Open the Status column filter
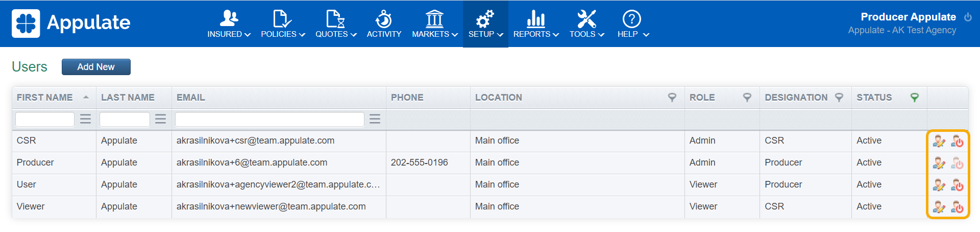Image resolution: width=980 pixels, height=232 pixels. click(x=915, y=97)
